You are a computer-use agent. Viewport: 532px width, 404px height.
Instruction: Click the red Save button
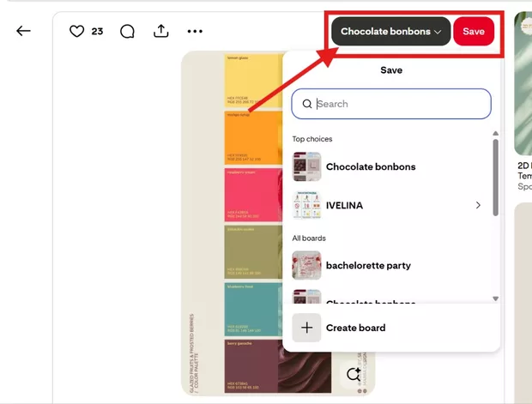pyautogui.click(x=474, y=31)
